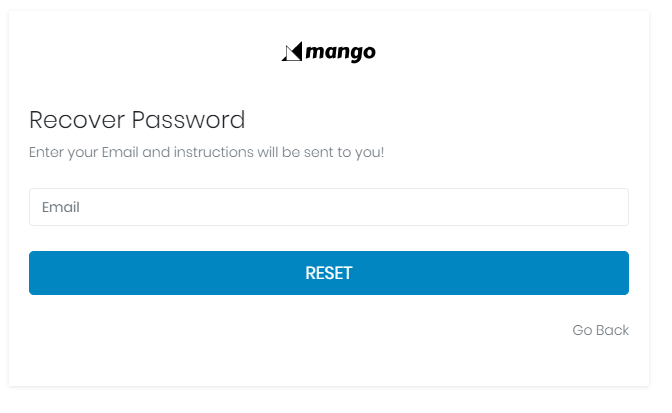Image resolution: width=672 pixels, height=413 pixels.
Task: Click the mango wordmark text
Action: [340, 52]
